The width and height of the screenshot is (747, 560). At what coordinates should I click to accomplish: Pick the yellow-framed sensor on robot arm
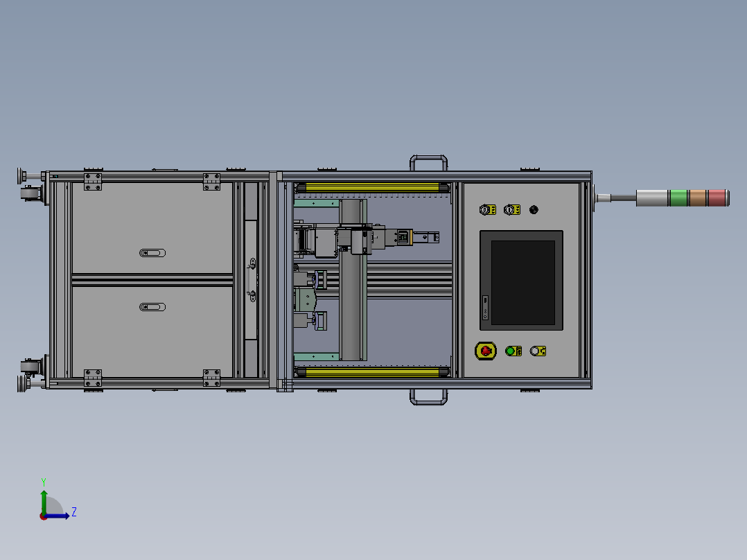(x=404, y=237)
